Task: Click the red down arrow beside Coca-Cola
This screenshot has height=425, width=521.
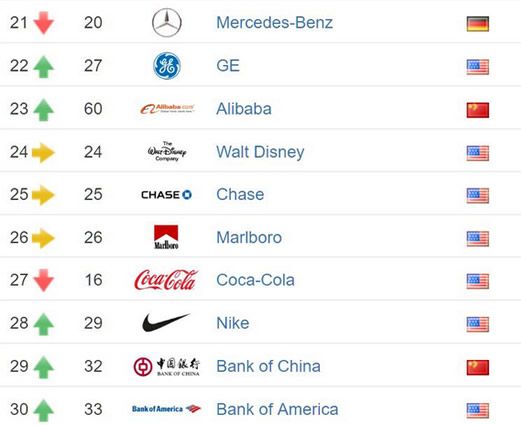Action: click(x=44, y=280)
